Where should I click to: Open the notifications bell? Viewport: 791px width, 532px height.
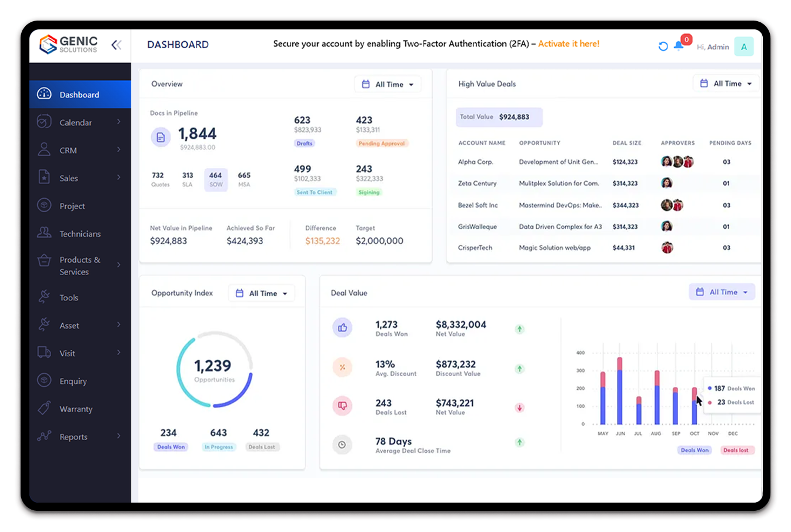[679, 46]
